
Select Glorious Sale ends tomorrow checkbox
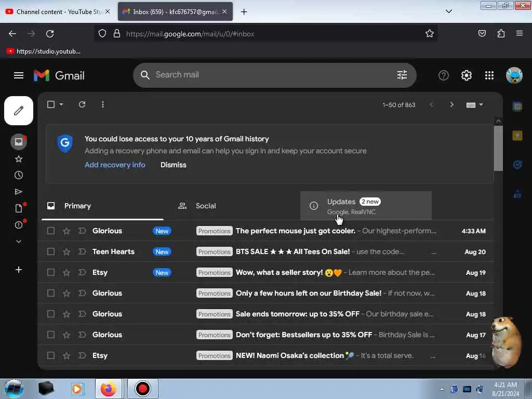click(x=51, y=314)
